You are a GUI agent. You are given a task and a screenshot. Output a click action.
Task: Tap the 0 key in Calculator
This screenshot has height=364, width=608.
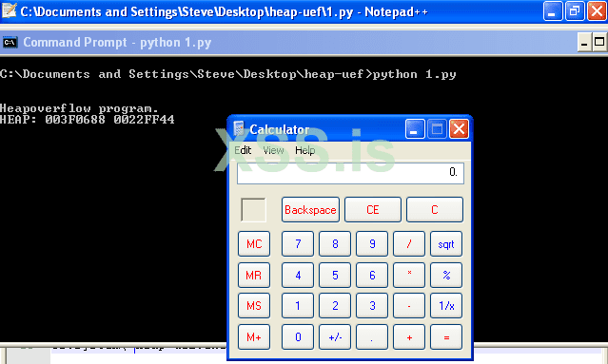(298, 336)
